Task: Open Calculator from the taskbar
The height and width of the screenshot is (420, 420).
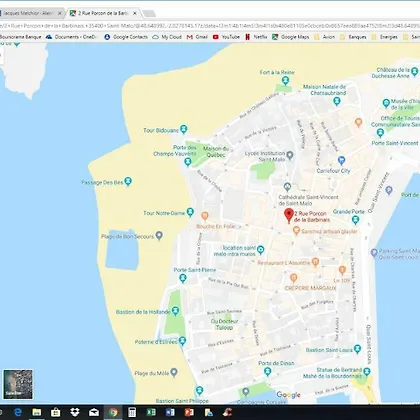Action: [132, 412]
